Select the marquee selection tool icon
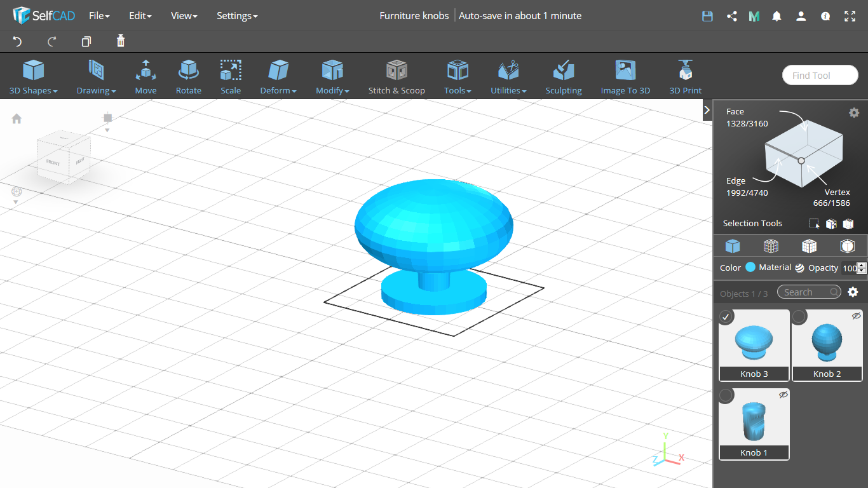Viewport: 868px width, 488px height. [814, 224]
